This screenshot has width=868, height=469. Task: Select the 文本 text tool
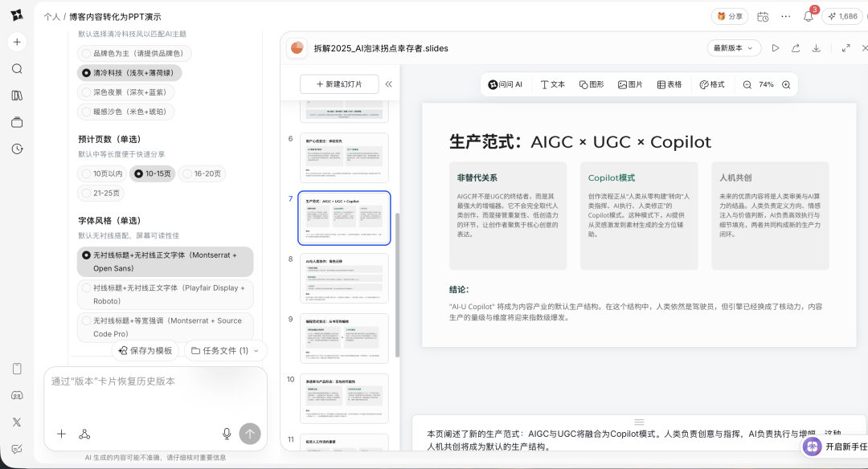(552, 84)
